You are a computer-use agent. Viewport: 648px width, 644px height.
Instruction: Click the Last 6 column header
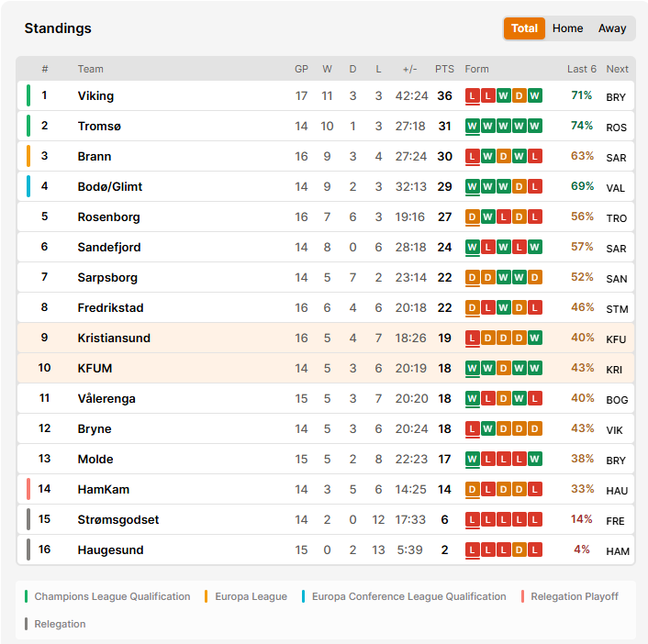point(582,69)
